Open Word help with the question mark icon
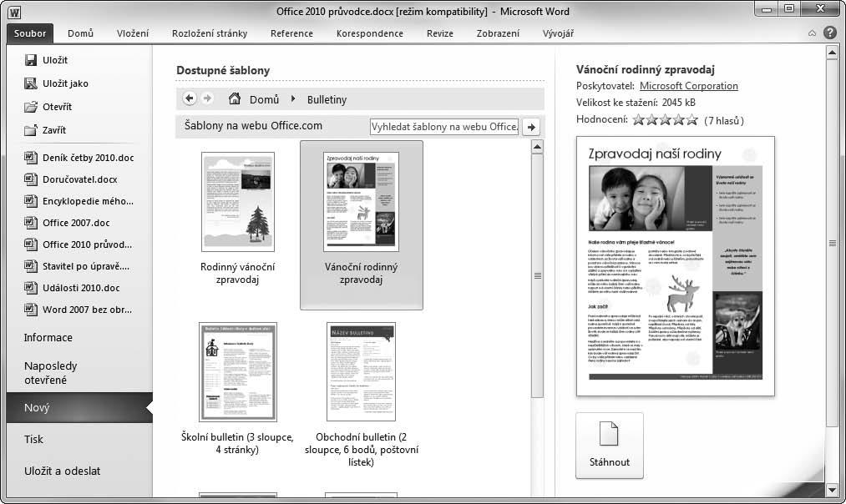846x504 pixels. pyautogui.click(x=830, y=33)
